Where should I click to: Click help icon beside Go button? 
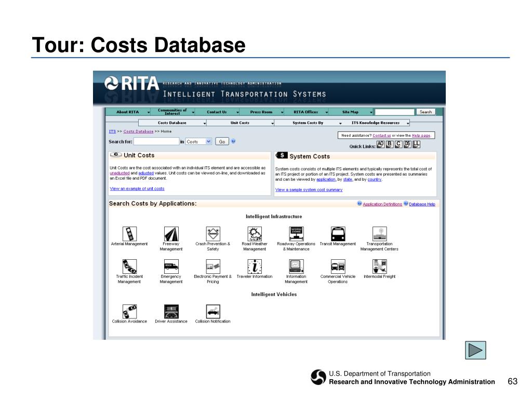(x=233, y=141)
